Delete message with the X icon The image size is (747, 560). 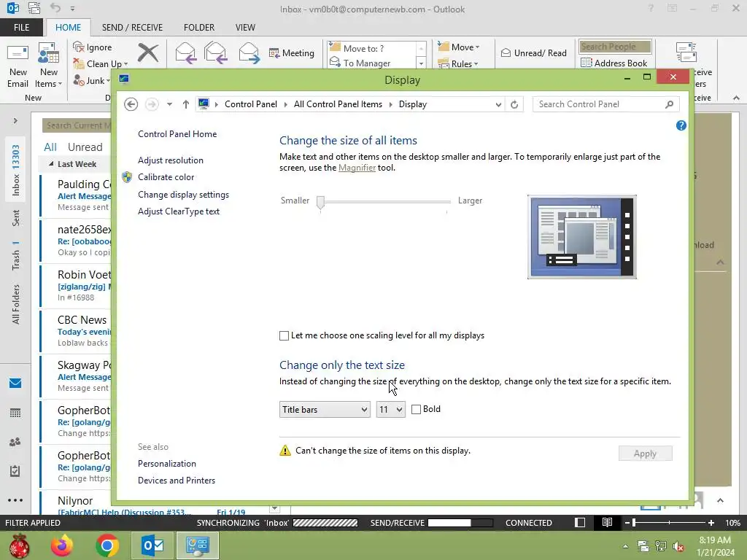click(148, 52)
